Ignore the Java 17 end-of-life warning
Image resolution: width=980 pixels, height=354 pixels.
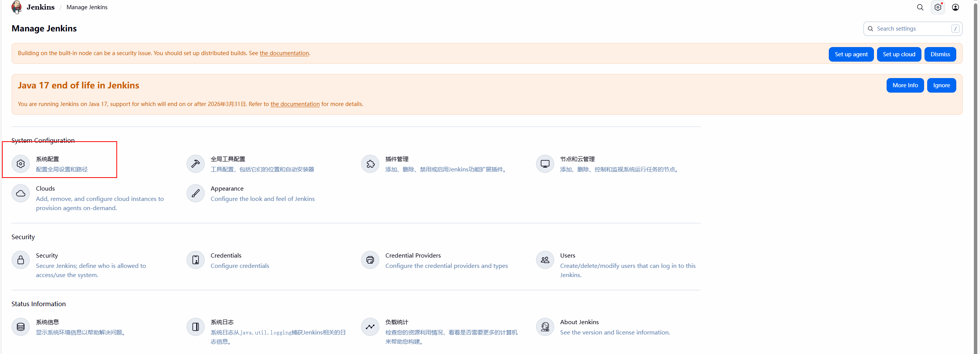coord(941,85)
